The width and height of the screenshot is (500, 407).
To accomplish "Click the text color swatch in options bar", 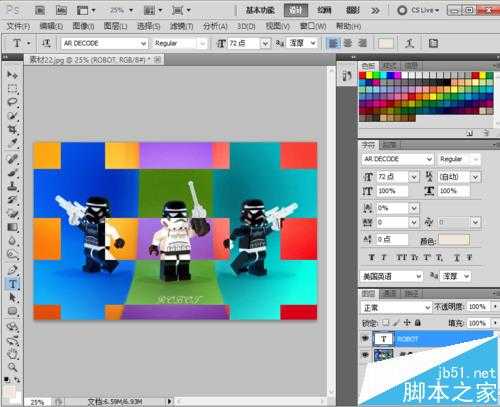I will [x=386, y=43].
